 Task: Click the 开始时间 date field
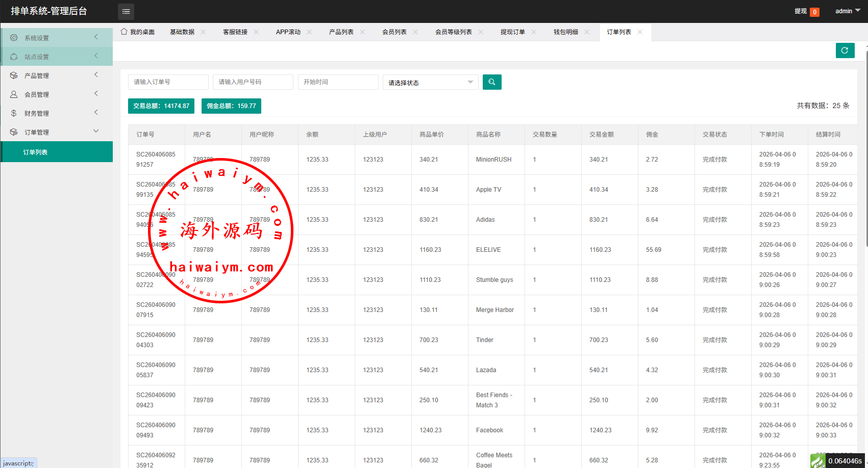338,82
